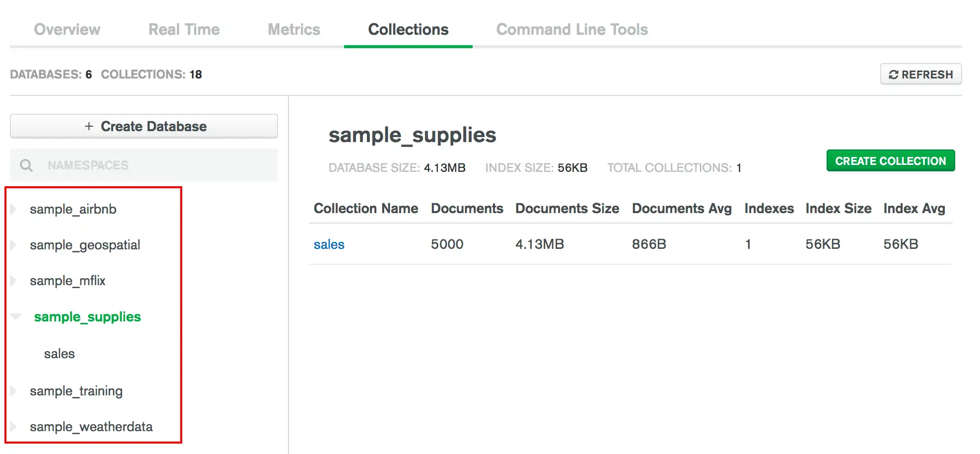Click the Create Database button
The width and height of the screenshot is (980, 454).
click(143, 126)
